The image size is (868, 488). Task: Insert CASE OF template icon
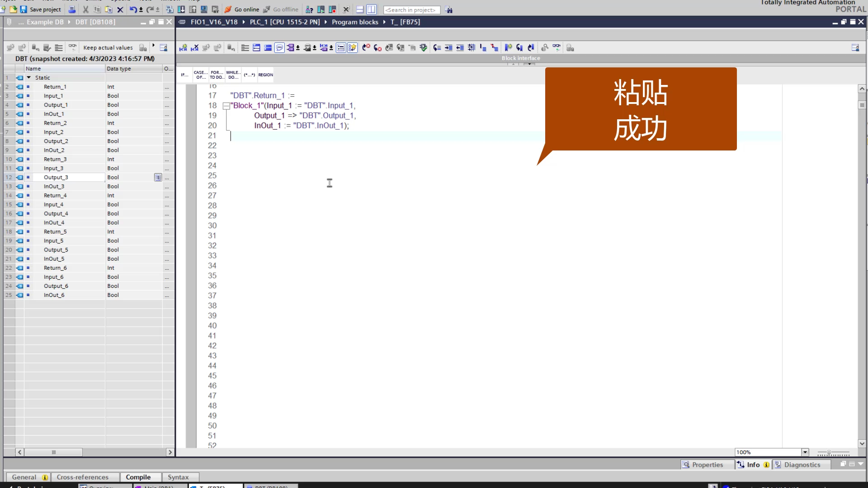200,75
